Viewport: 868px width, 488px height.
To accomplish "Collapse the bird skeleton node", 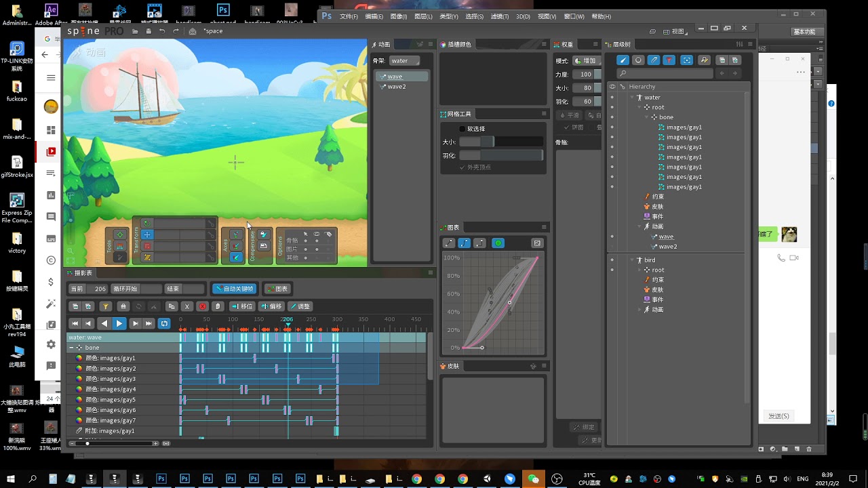I will [632, 260].
